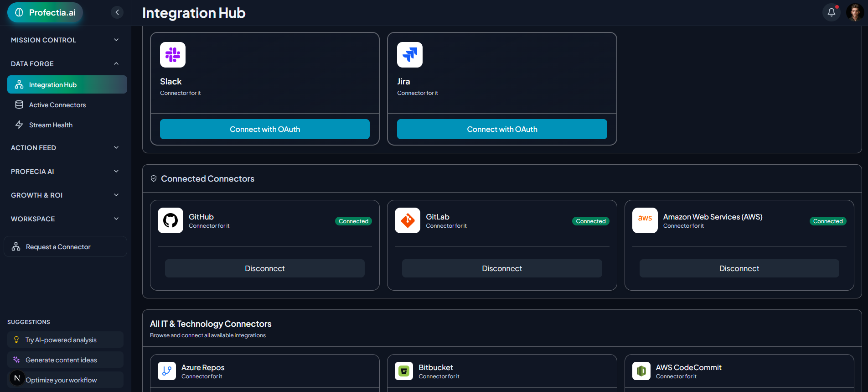868x392 pixels.
Task: Click the Azure Repos icon
Action: pos(167,371)
